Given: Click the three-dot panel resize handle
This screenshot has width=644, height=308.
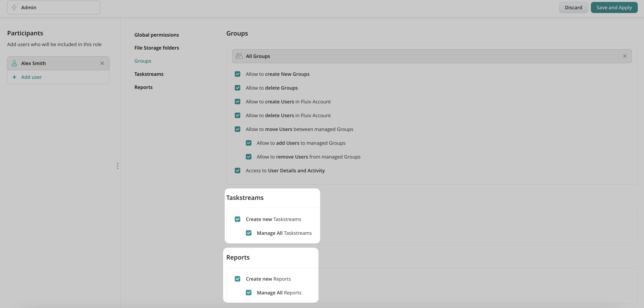Looking at the screenshot, I should tap(117, 166).
